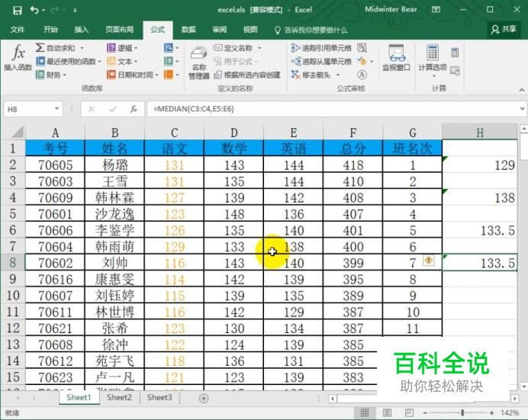528x420 pixels.
Task: Switch to Sheet2 tab
Action: 119,397
